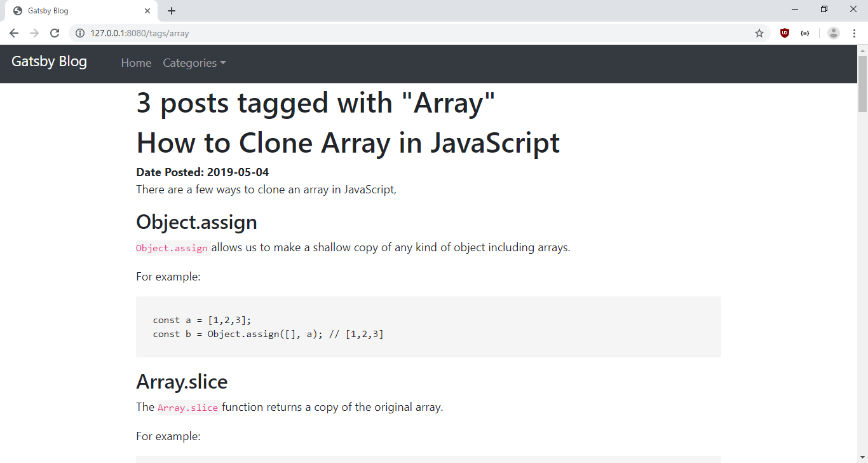Click the scrollbar up arrow
The width and height of the screenshot is (868, 463).
pyautogui.click(x=862, y=50)
